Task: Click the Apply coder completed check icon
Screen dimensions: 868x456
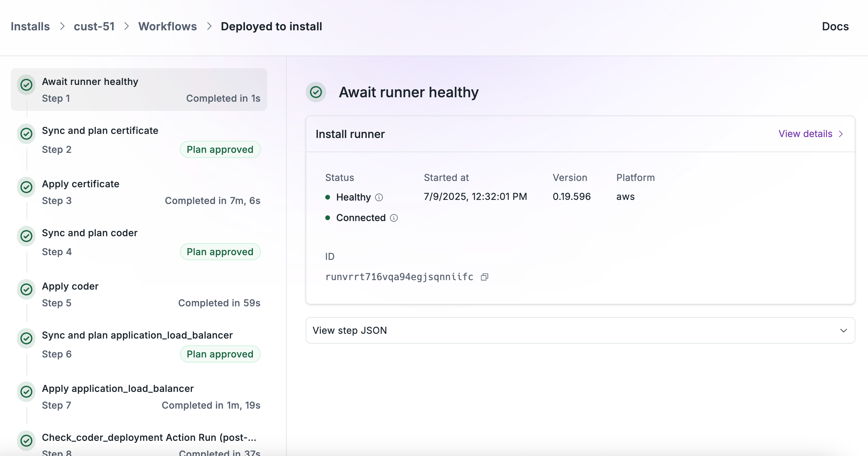Action: coord(26,289)
